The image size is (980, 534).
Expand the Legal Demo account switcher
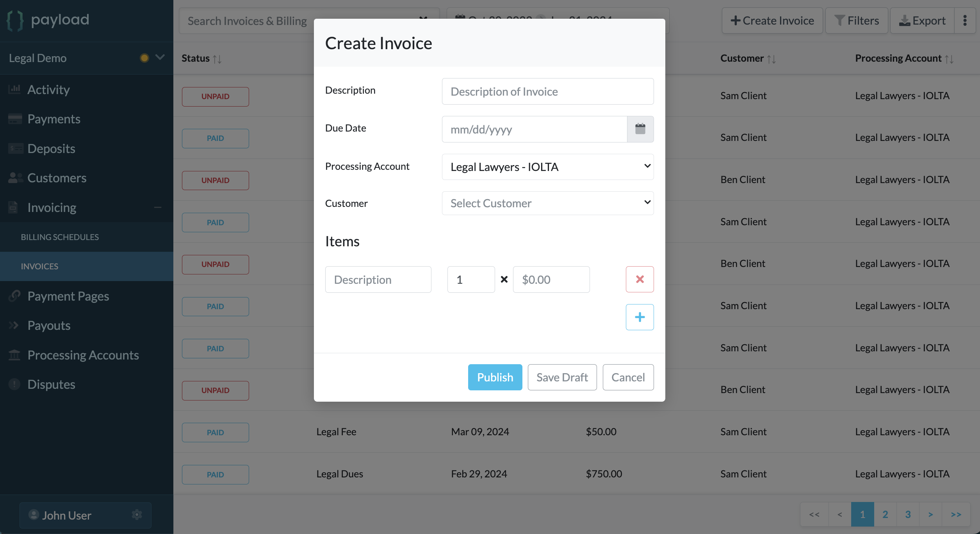(160, 57)
